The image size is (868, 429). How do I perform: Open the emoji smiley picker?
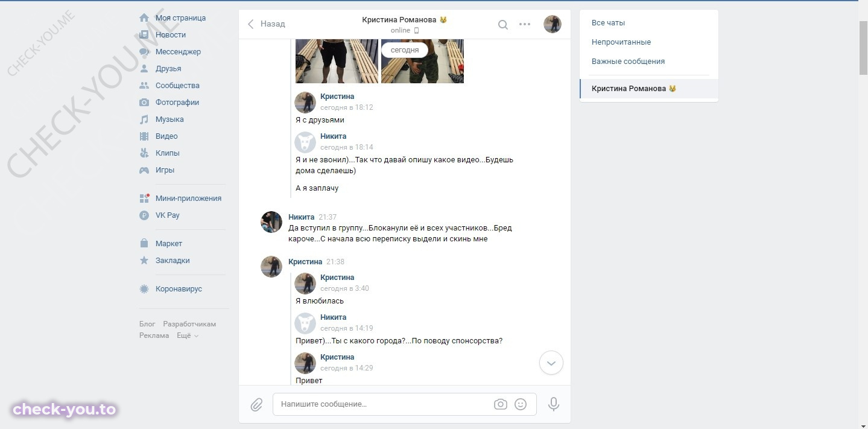(521, 404)
